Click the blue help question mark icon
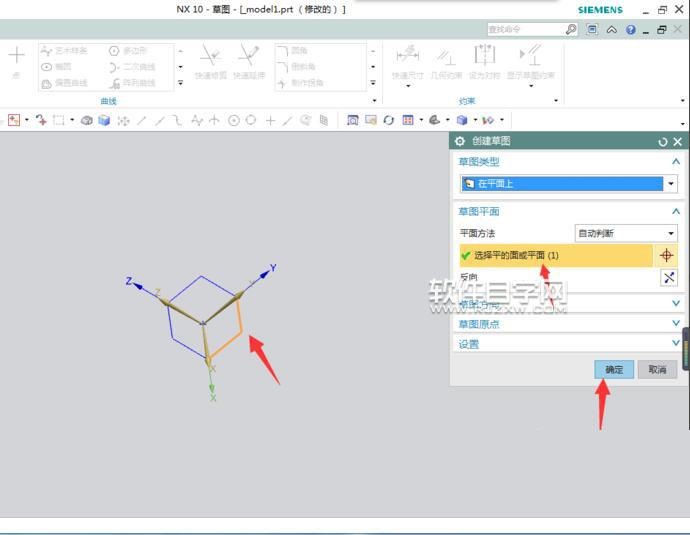Screen dimensions: 690x535 (x=630, y=30)
